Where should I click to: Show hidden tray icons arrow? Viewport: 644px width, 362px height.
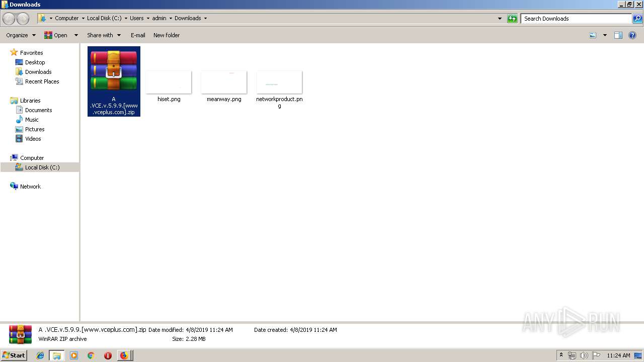coord(561,355)
